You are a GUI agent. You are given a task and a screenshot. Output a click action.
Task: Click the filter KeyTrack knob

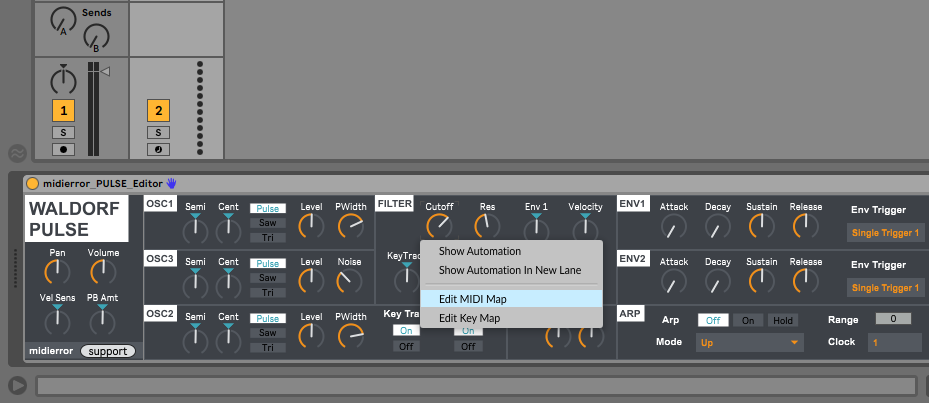pyautogui.click(x=406, y=279)
